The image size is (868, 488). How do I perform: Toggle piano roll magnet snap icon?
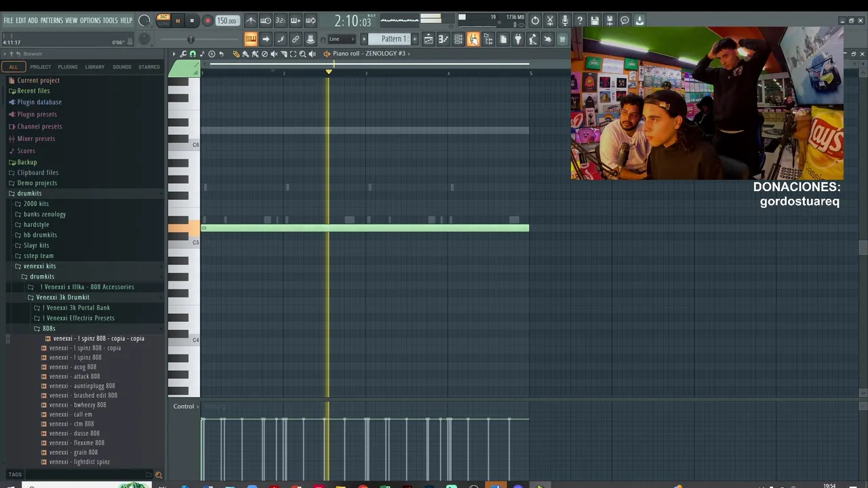click(193, 54)
